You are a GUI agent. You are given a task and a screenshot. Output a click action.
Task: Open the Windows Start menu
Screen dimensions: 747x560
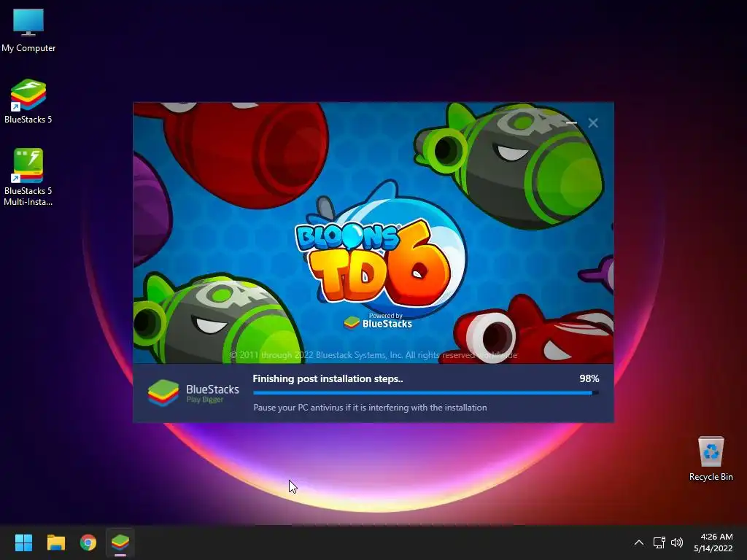point(23,542)
